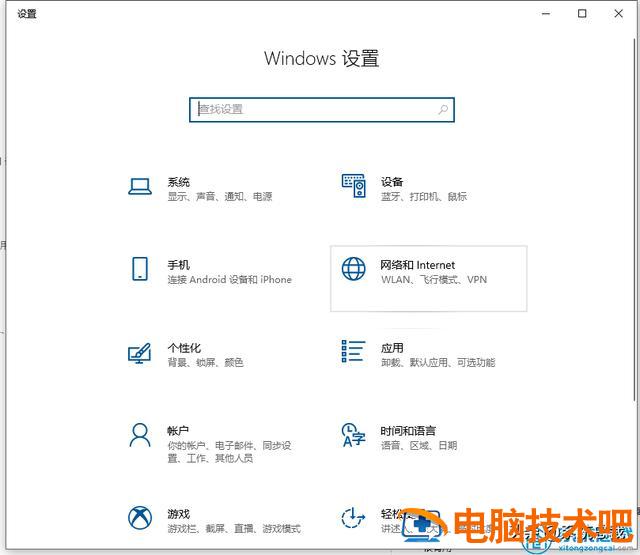Select the 应用 category title

click(x=392, y=348)
